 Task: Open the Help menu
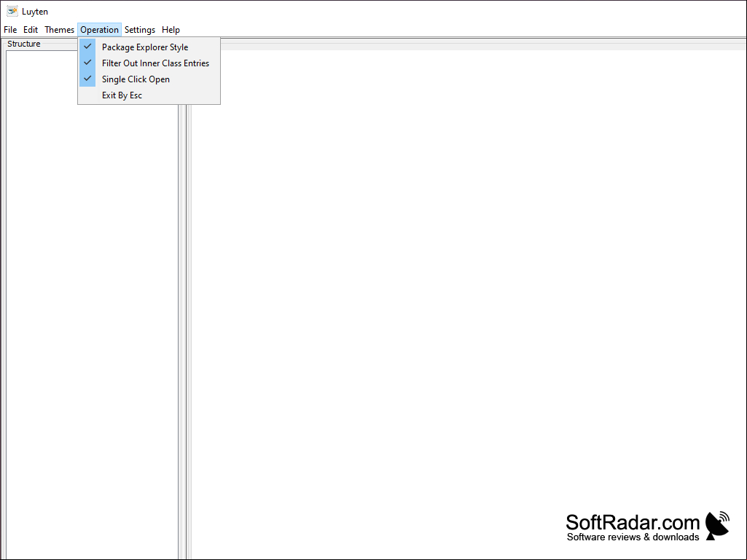click(x=171, y=30)
